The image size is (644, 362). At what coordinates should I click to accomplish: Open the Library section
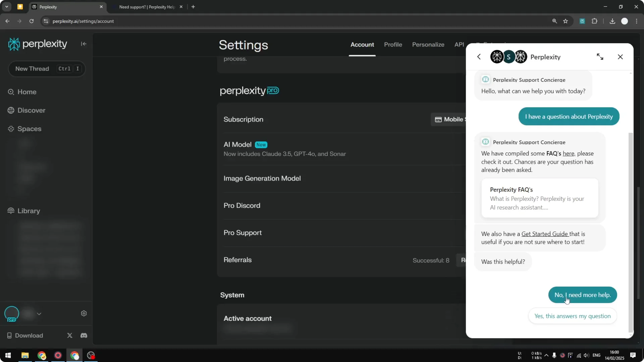pyautogui.click(x=28, y=211)
